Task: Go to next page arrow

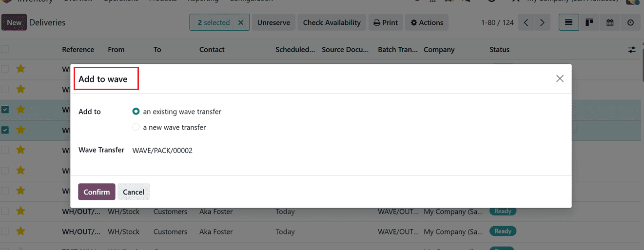Action: [542, 22]
